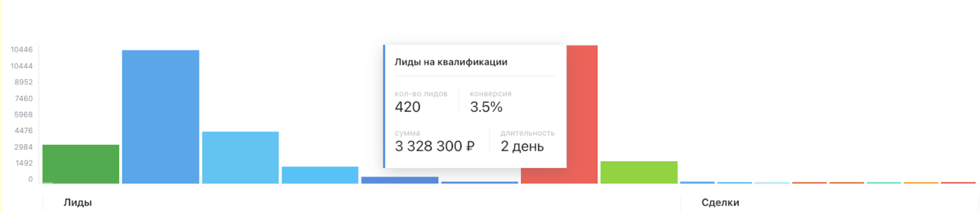Click the кол-во лидов label in tooltip

(421, 94)
